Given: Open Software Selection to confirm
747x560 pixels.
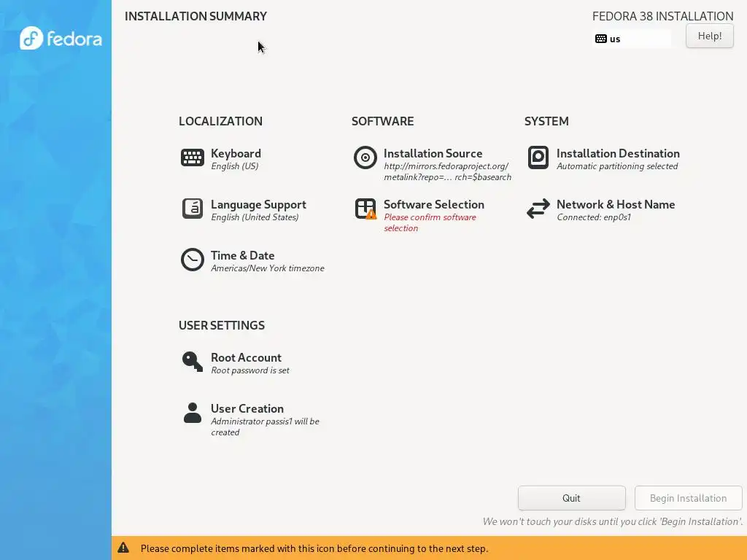Looking at the screenshot, I should 434,204.
